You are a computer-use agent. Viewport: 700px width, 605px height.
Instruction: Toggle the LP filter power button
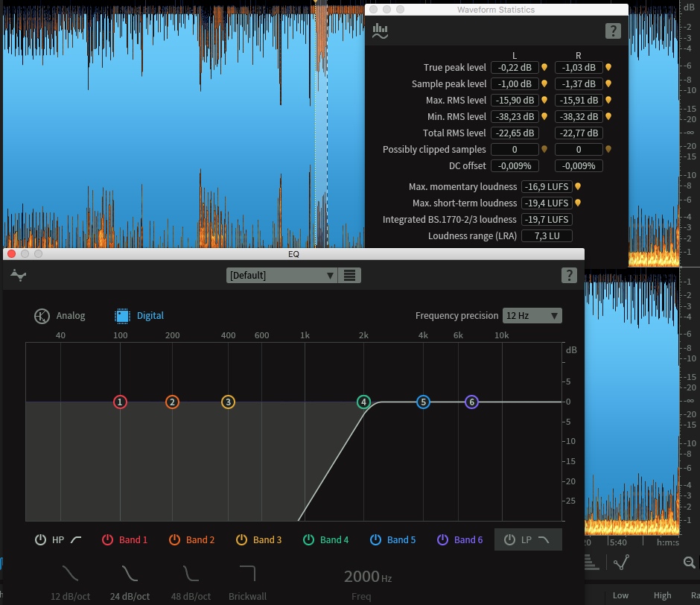[509, 539]
